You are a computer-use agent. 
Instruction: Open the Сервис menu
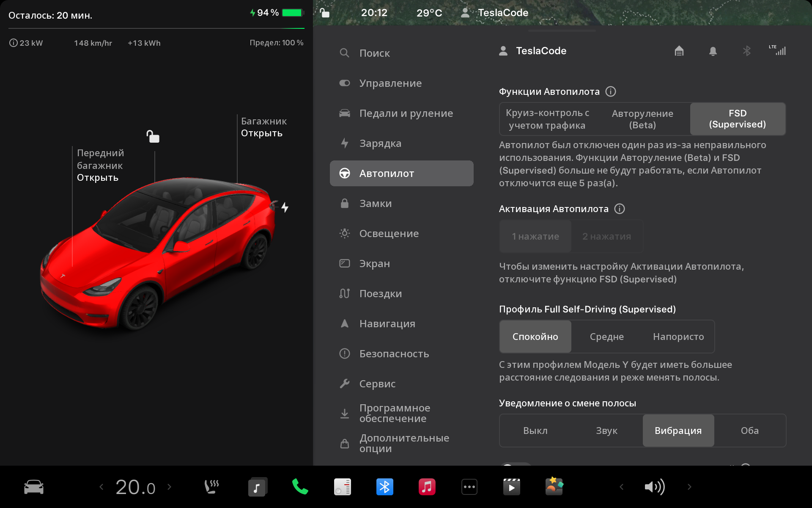pos(402,384)
